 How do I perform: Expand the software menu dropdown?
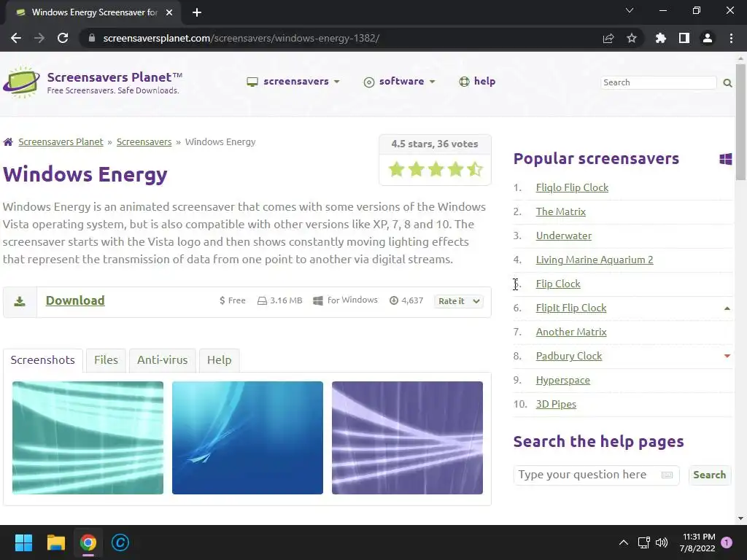400,82
